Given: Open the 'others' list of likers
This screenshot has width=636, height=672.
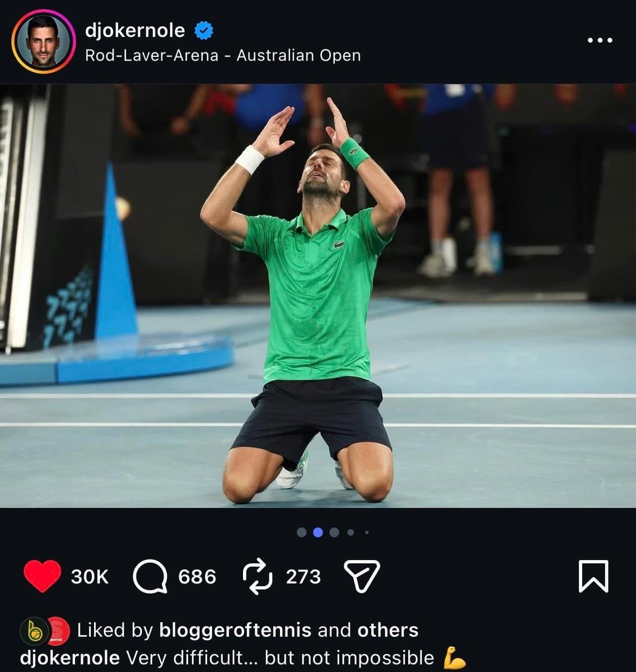Looking at the screenshot, I should pyautogui.click(x=388, y=630).
